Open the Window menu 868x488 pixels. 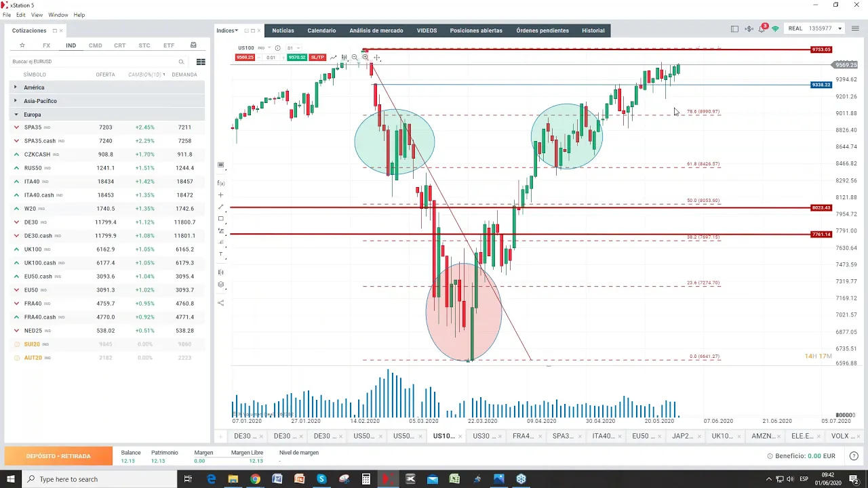pos(58,15)
